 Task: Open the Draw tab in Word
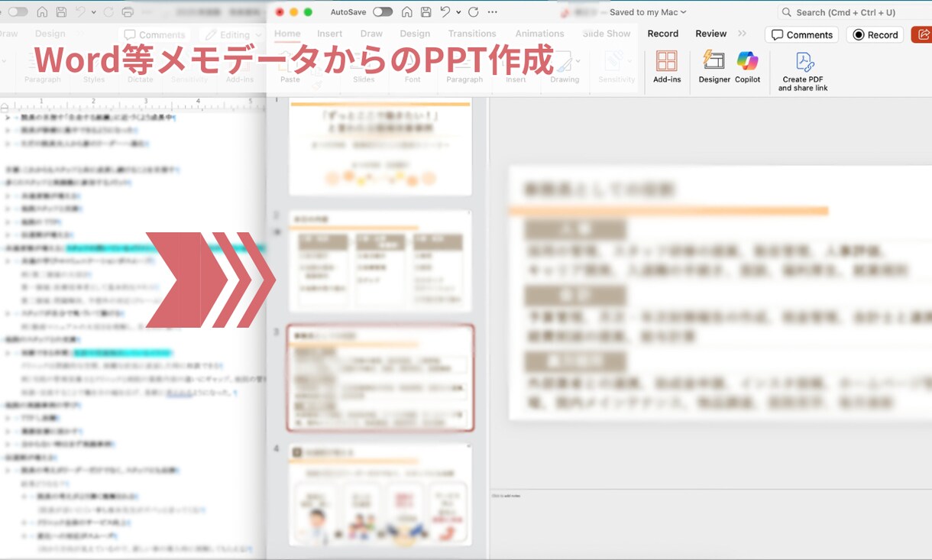pos(9,34)
